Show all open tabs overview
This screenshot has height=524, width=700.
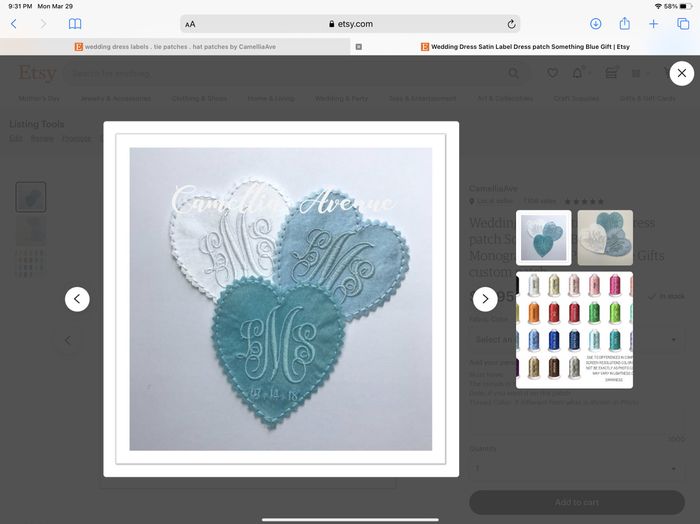tap(683, 24)
